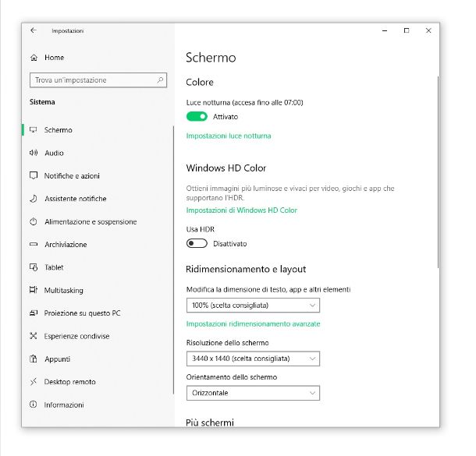Turn off the Luce notturna toggle

[x=197, y=116]
